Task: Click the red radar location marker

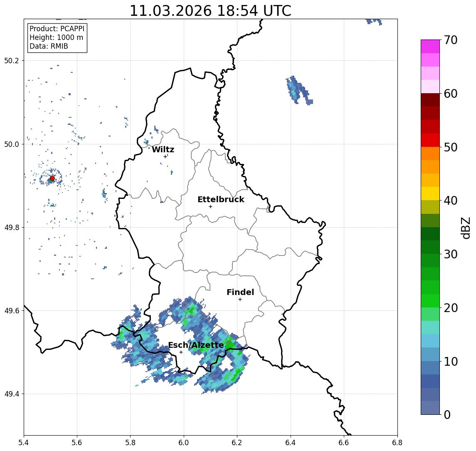Action: pos(52,178)
